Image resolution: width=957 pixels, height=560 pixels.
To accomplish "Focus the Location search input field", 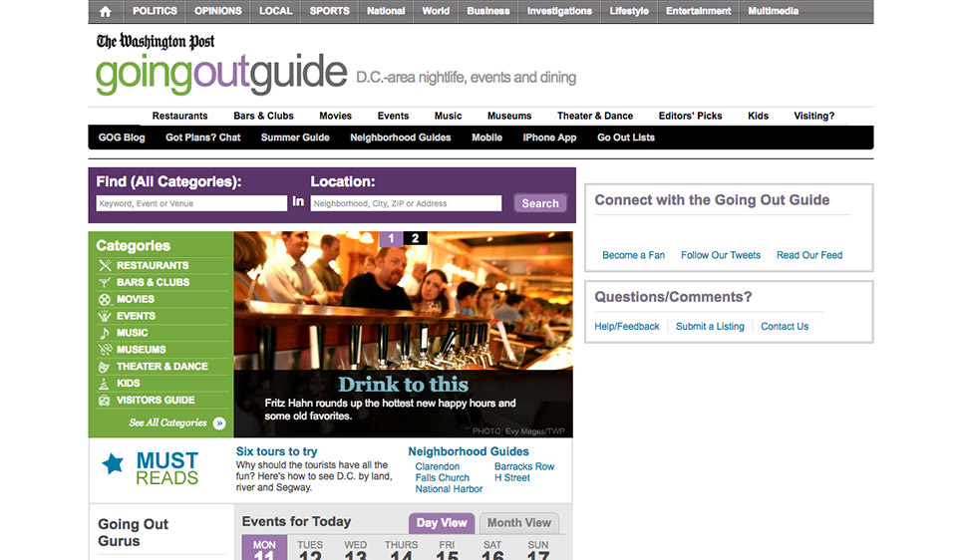I will (x=406, y=203).
